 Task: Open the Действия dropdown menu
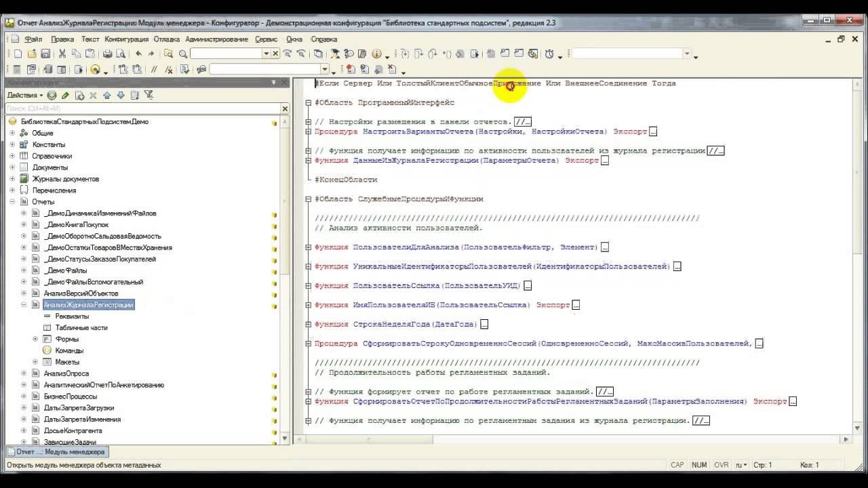click(26, 96)
